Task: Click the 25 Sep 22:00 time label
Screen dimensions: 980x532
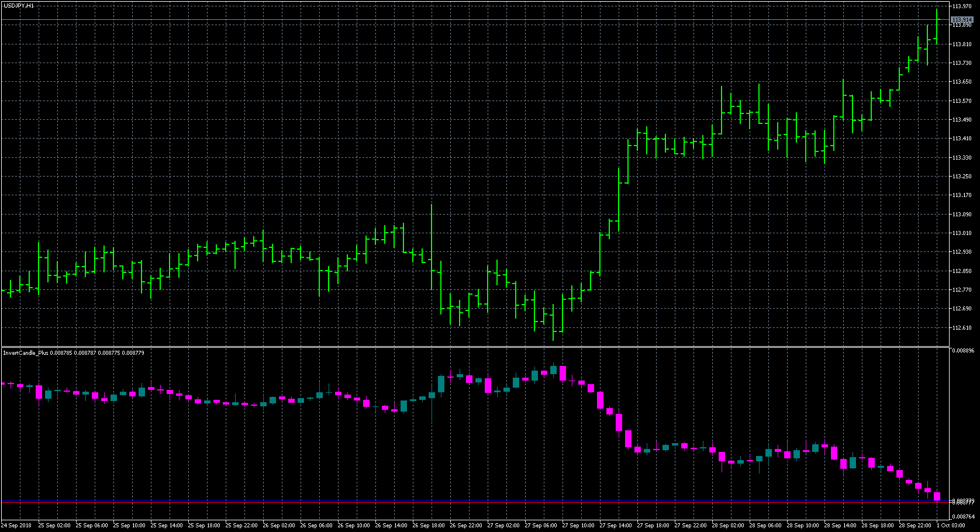Action: click(x=240, y=526)
